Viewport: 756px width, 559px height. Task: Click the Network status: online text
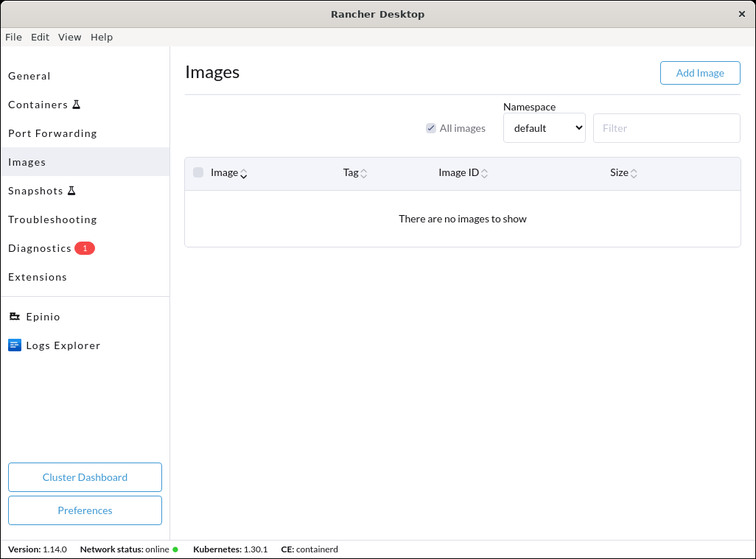pyautogui.click(x=125, y=549)
